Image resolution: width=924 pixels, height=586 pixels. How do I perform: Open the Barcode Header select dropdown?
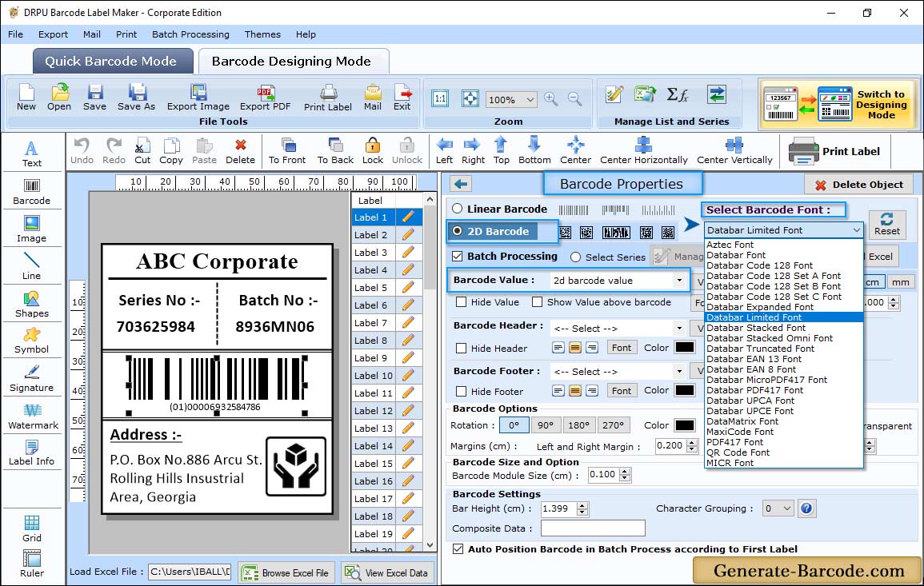click(679, 328)
